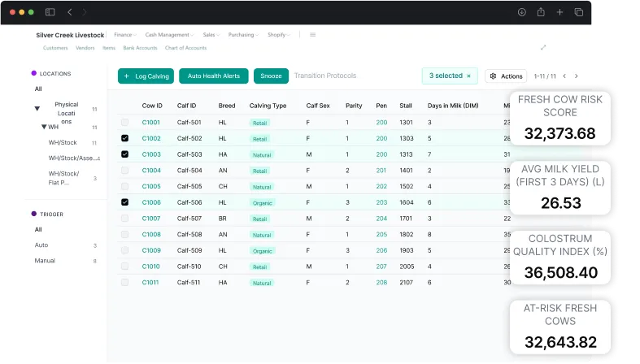Go to next page of records
640x364 pixels.
(577, 76)
